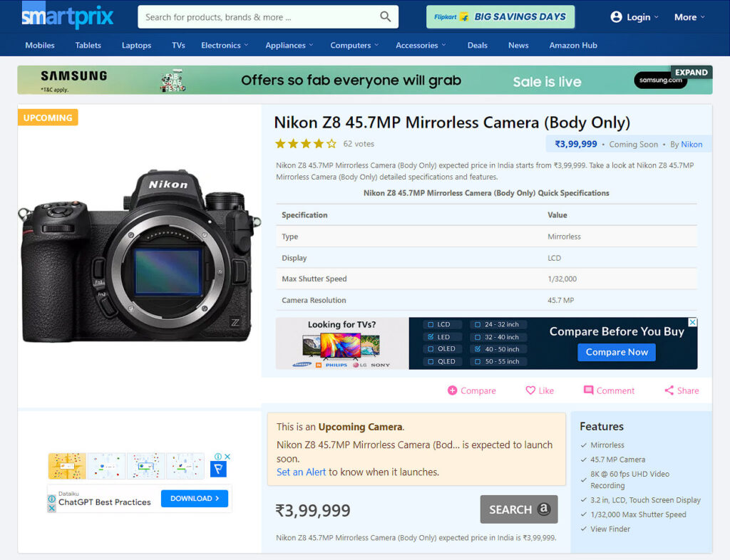Click the '₹3,99,999' price next to Coming Soon
The width and height of the screenshot is (730, 560).
(576, 144)
